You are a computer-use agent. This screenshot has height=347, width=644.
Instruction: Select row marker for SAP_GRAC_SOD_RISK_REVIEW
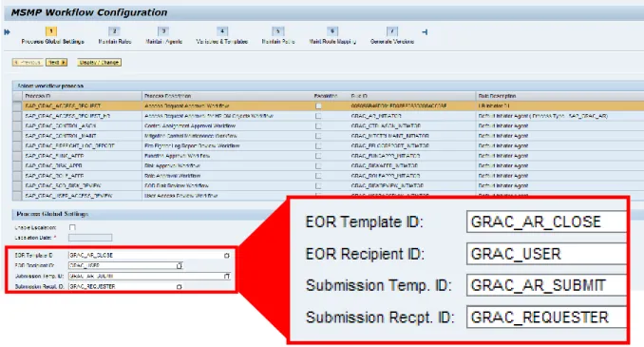[x=17, y=185]
